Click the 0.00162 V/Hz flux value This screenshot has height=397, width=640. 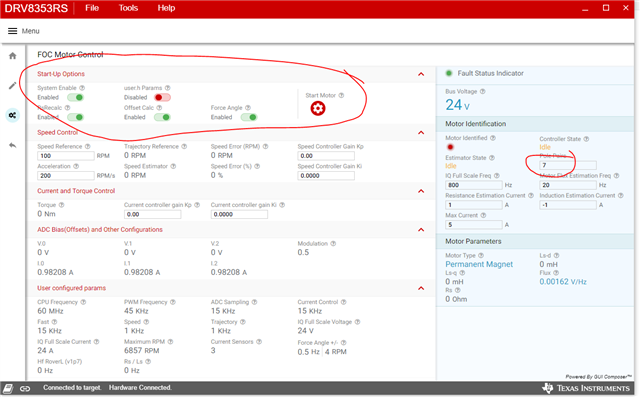click(x=563, y=282)
